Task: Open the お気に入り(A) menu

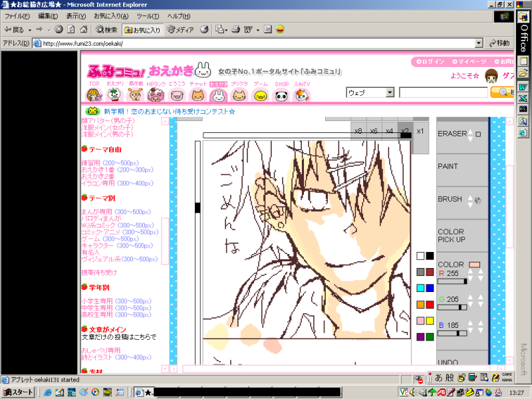Action: click(x=111, y=16)
